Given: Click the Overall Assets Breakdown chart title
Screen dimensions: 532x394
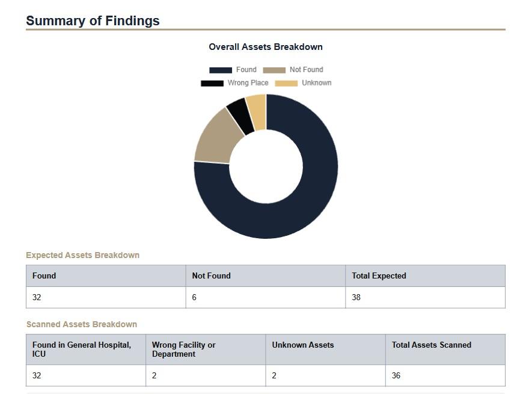Looking at the screenshot, I should click(266, 47).
